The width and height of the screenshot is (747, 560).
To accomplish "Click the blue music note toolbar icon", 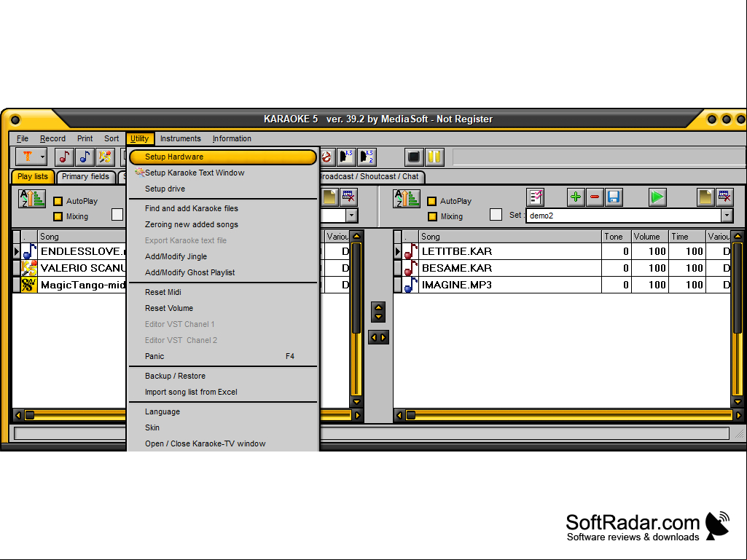I will point(85,157).
